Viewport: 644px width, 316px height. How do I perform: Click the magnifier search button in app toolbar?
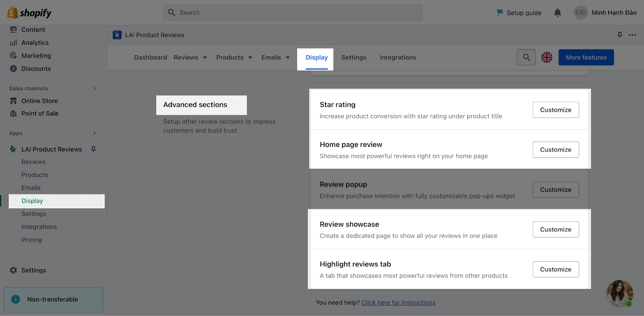point(526,57)
